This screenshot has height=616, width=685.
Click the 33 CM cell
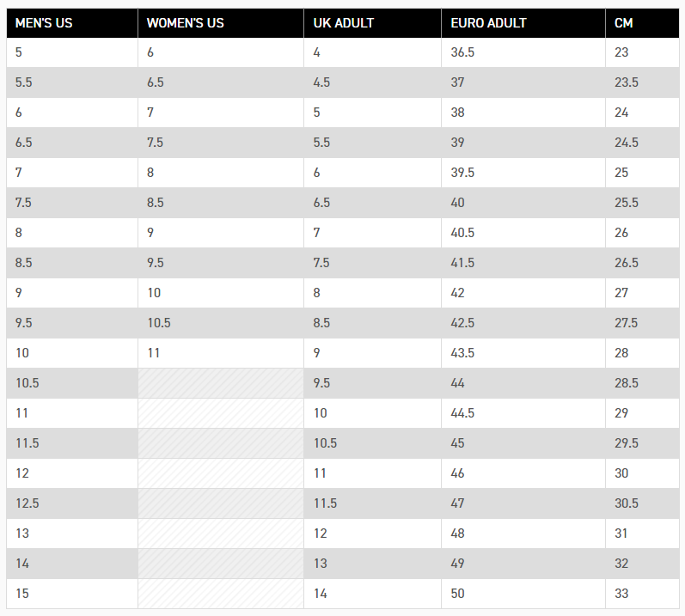(642, 594)
